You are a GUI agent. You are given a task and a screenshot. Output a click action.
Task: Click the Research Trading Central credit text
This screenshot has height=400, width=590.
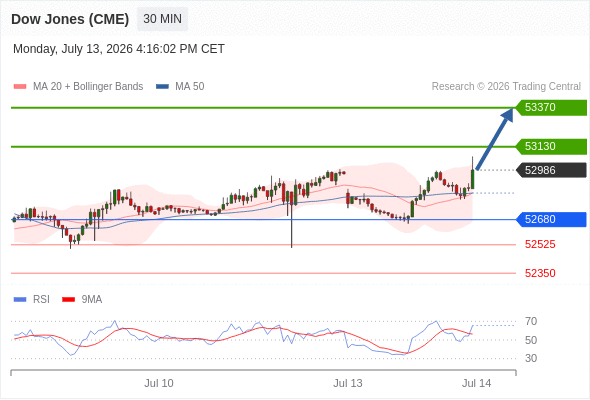tap(506, 87)
